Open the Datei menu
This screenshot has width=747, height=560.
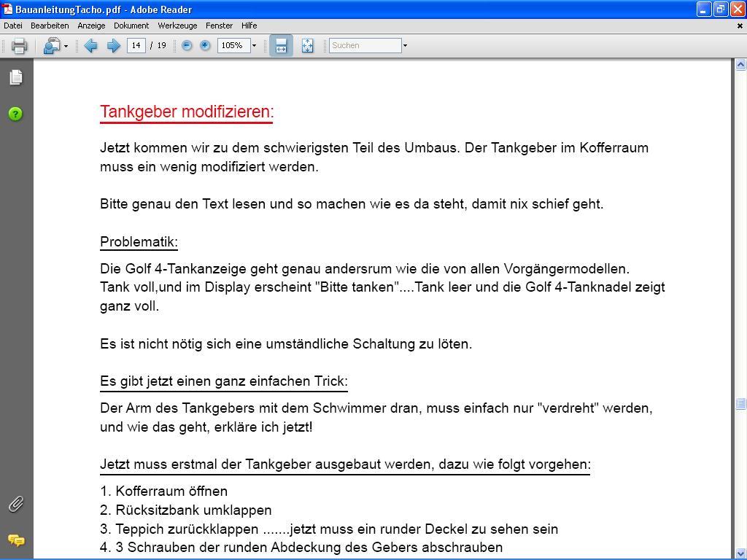click(x=13, y=26)
